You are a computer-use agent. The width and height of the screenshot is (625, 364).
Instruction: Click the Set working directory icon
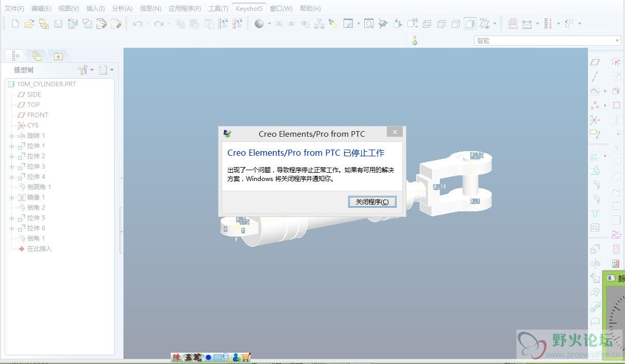[44, 24]
